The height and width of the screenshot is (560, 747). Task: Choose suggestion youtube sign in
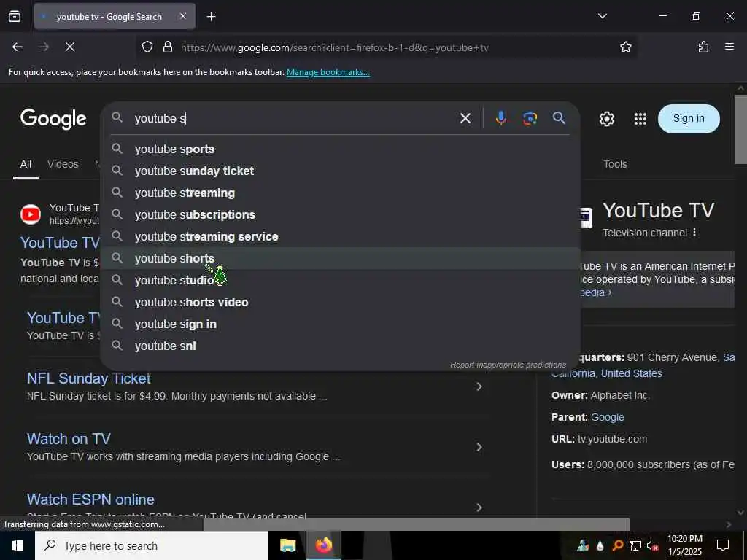pyautogui.click(x=340, y=324)
